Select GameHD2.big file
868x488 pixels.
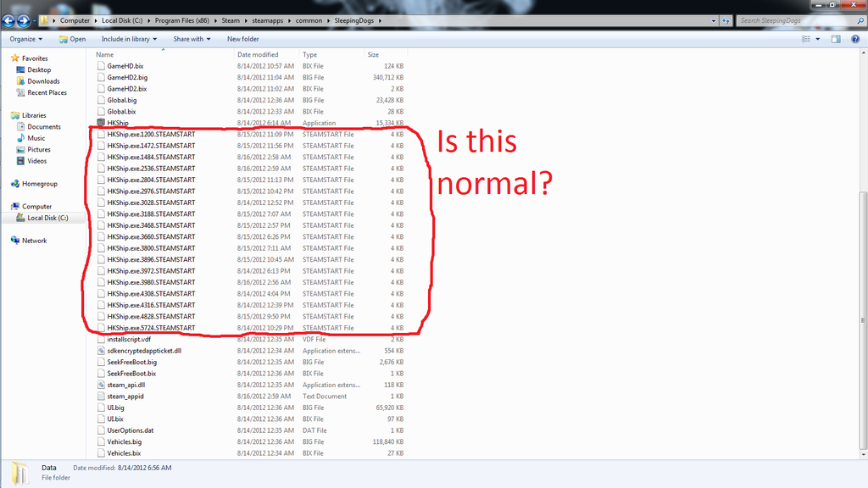(x=127, y=77)
